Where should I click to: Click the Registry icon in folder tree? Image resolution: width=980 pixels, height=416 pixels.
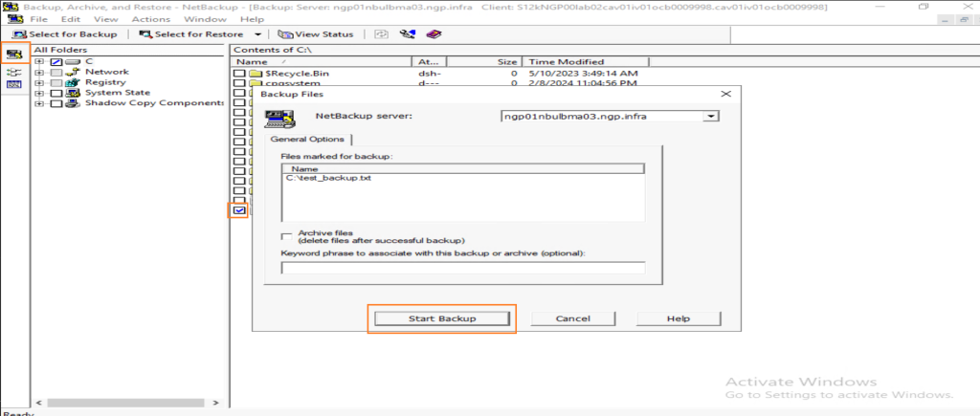click(x=74, y=82)
